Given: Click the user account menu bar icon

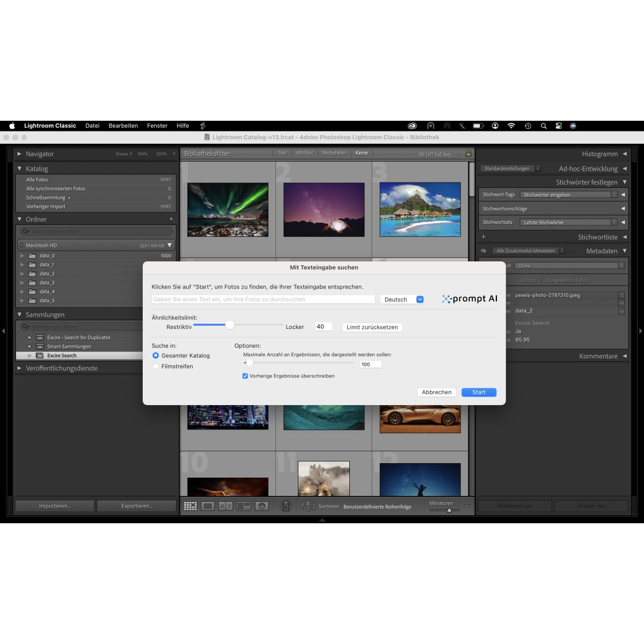Looking at the screenshot, I should click(495, 126).
